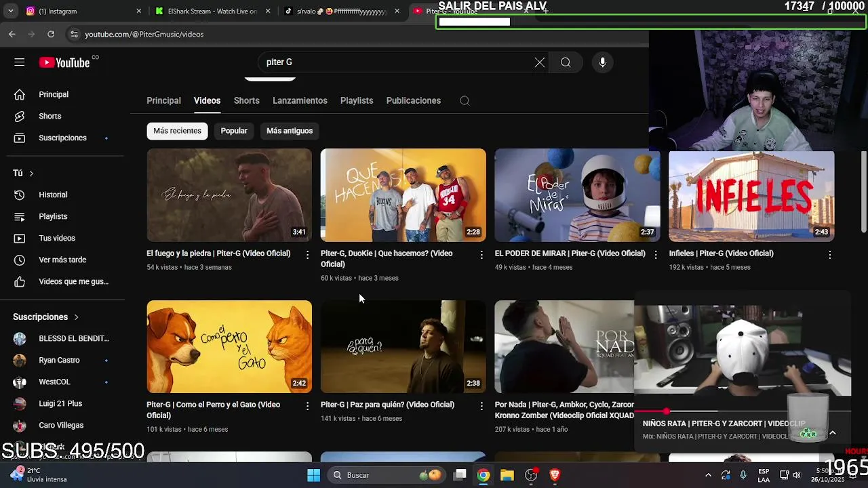Viewport: 868px width, 488px height.
Task: Click the YouTube logo
Action: (64, 62)
